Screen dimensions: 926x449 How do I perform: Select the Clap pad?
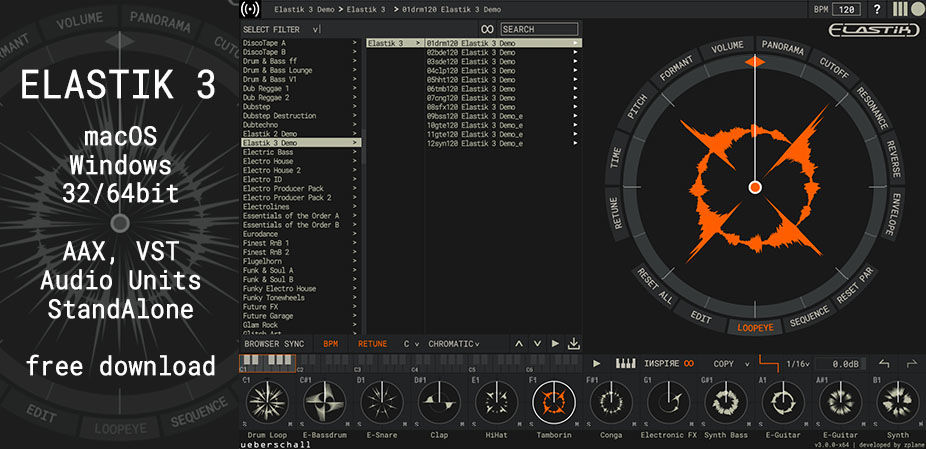click(x=439, y=402)
